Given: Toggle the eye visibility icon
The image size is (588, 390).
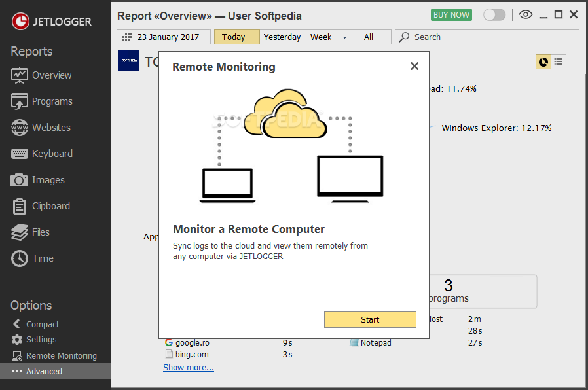Looking at the screenshot, I should point(526,14).
